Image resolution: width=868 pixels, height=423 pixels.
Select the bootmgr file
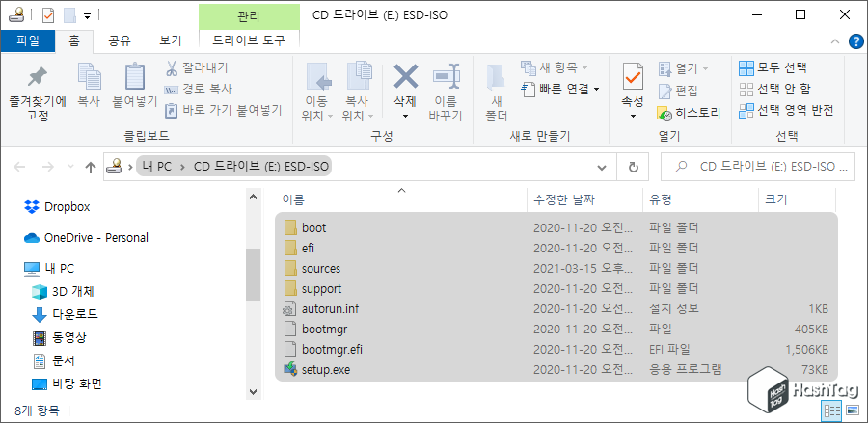[556, 329]
